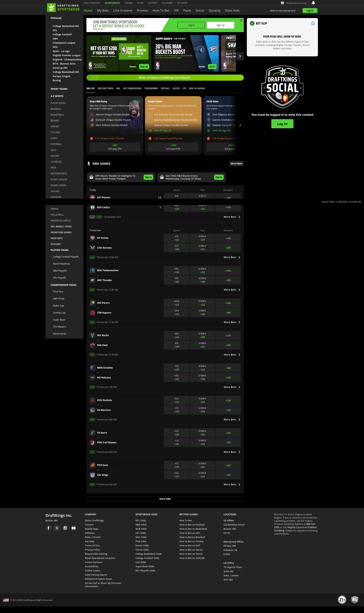The image size is (364, 613).
Task: Open College Basketball (M) in Popular list
Action: click(x=66, y=26)
